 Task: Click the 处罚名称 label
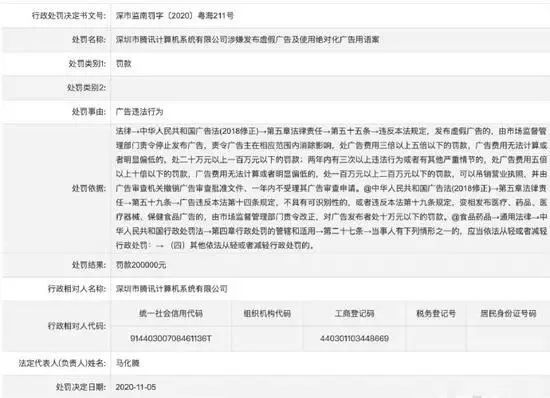pos(89,39)
